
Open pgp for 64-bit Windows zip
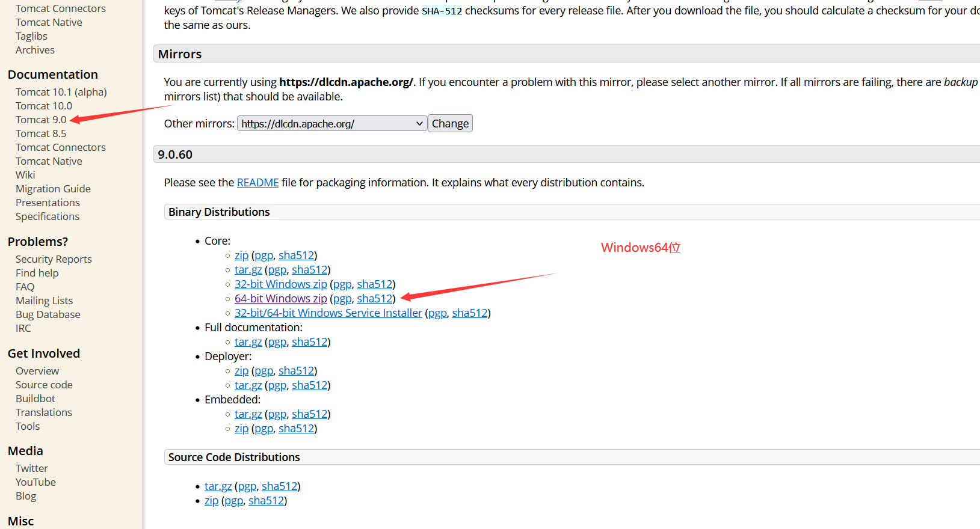342,299
